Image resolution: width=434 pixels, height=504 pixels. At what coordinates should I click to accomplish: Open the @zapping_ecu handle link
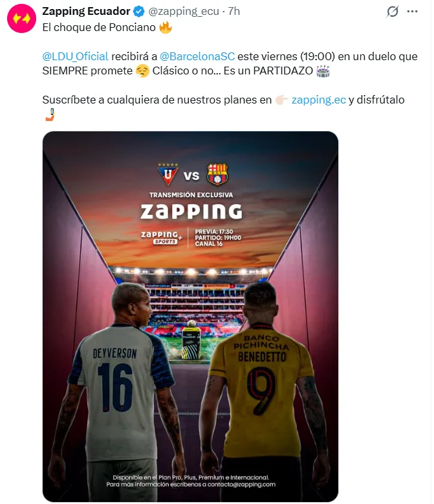[x=184, y=11]
